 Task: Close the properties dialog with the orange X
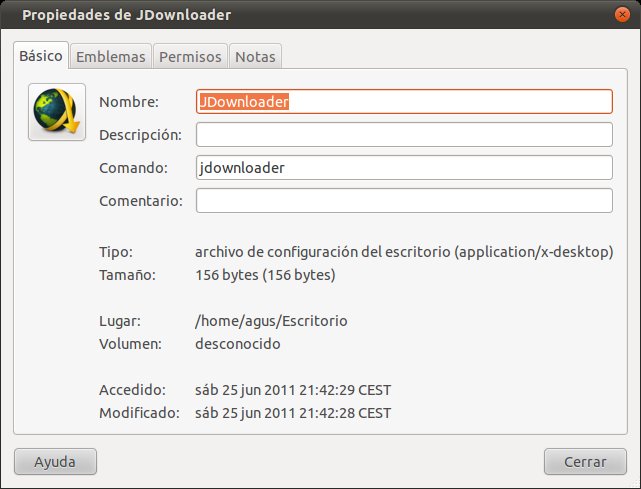[x=622, y=15]
